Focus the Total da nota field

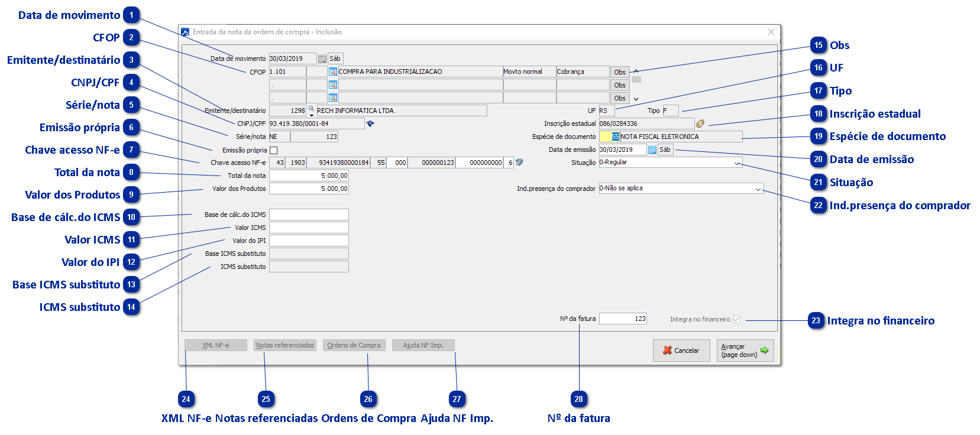[309, 176]
